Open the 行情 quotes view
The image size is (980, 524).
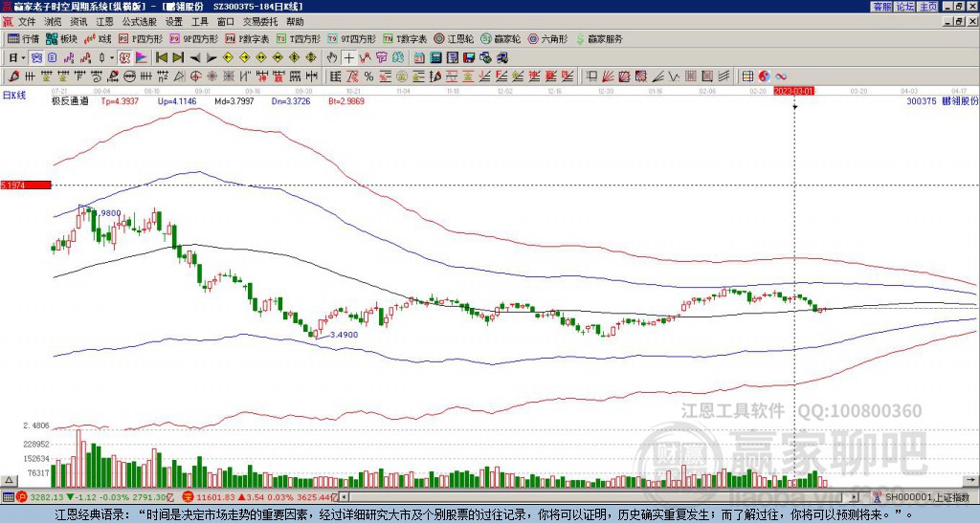pos(23,38)
